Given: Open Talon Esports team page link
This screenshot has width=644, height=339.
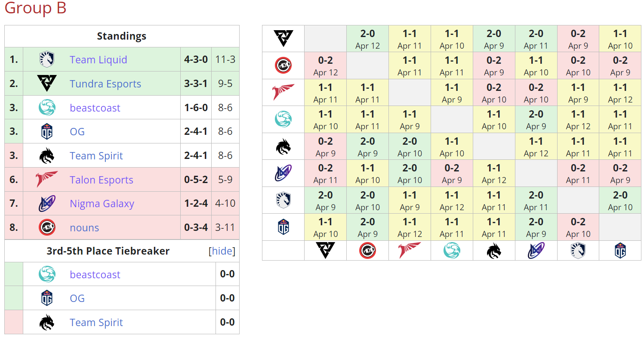Looking at the screenshot, I should [102, 180].
